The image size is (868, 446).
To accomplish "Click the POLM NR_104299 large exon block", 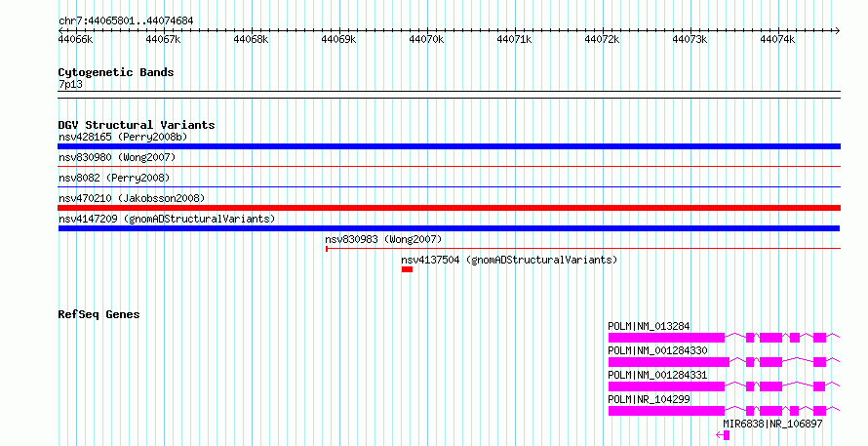I will point(666,411).
